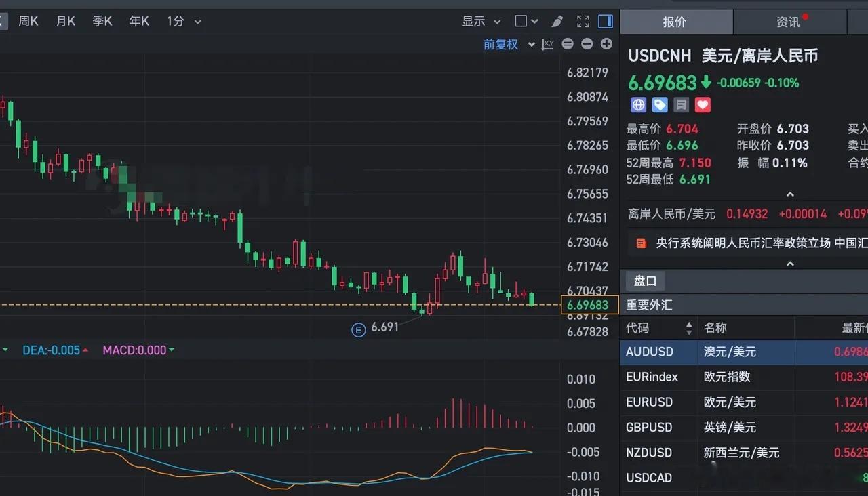Sort by 代码 column arrows

(x=689, y=328)
